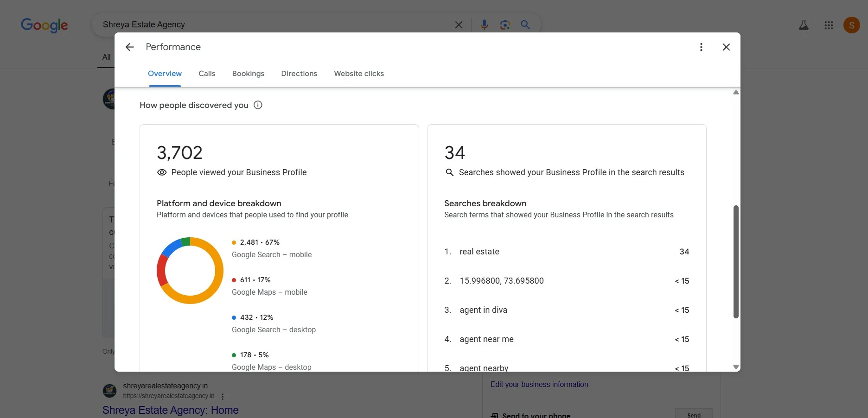The height and width of the screenshot is (418, 868).
Task: Open Search Labs flask icon
Action: [804, 25]
